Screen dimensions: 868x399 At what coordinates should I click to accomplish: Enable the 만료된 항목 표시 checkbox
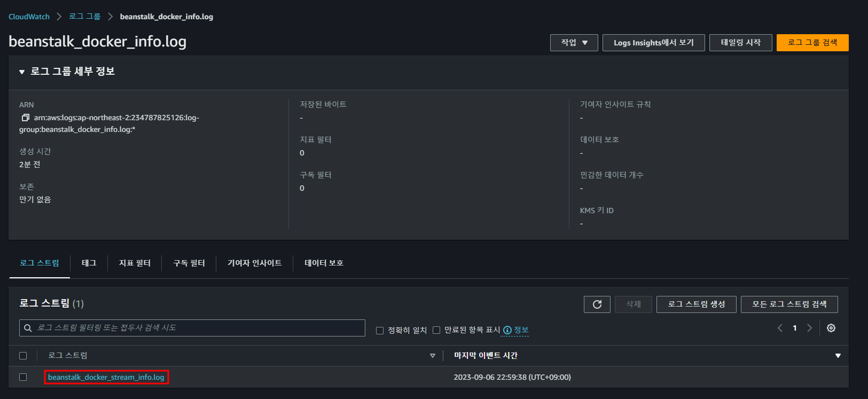(x=436, y=330)
